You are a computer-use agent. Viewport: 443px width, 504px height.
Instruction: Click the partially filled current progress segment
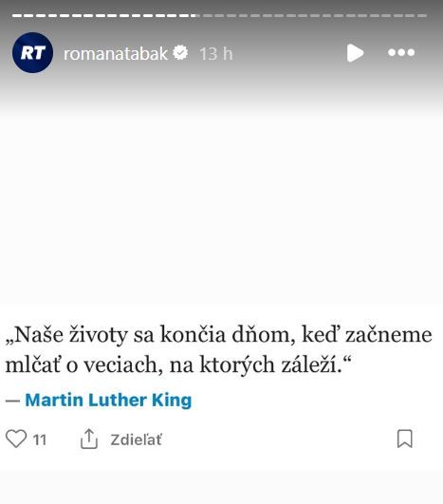pyautogui.click(x=195, y=15)
